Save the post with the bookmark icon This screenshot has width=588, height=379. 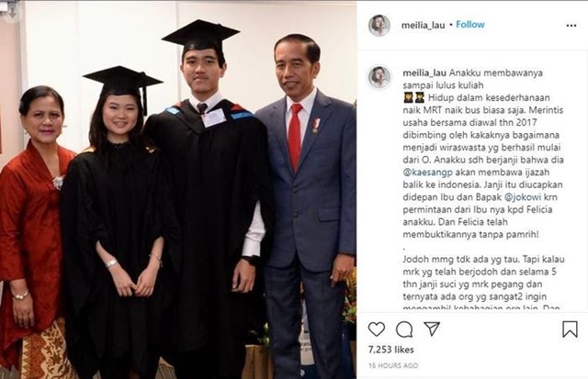pos(570,329)
